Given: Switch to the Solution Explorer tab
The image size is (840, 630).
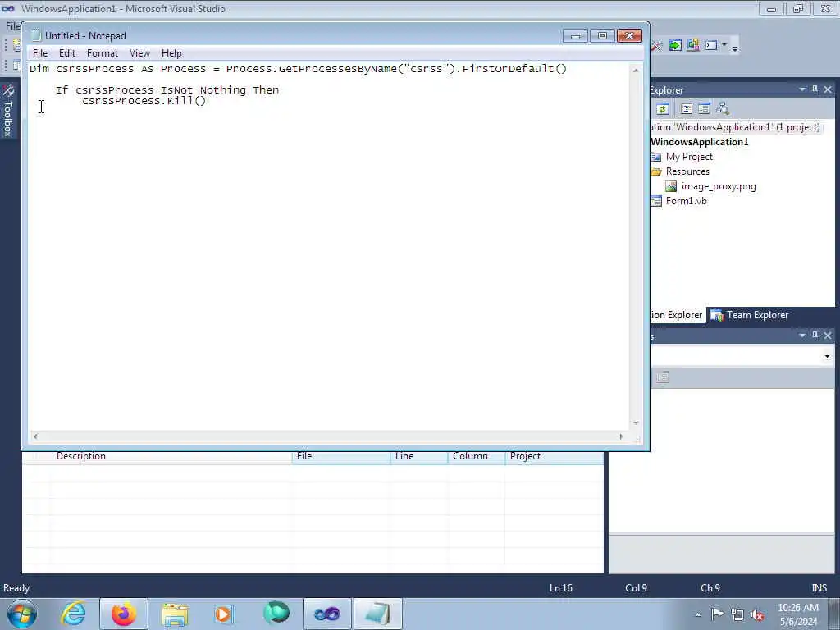Looking at the screenshot, I should pos(677,315).
